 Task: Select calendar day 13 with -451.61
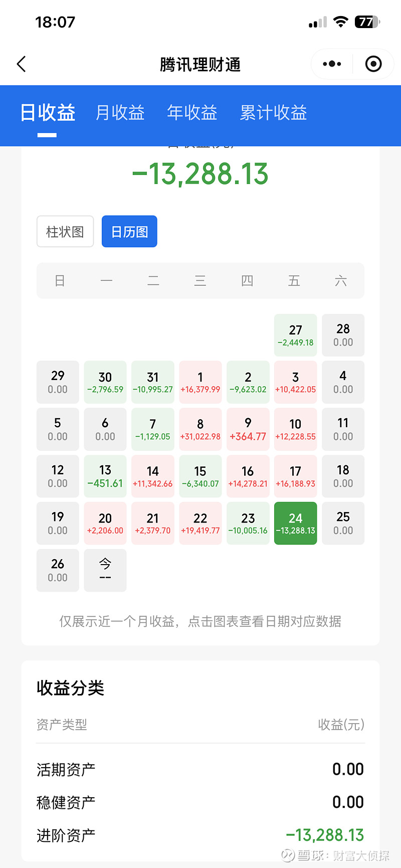tap(105, 476)
